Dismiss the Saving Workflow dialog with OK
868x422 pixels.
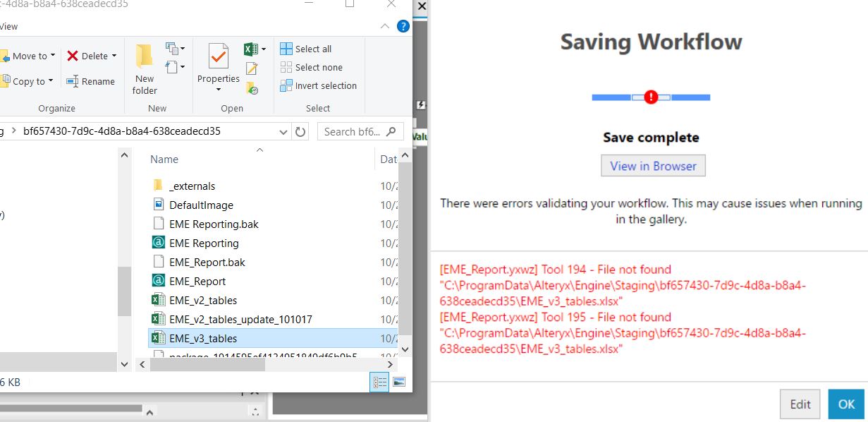tap(845, 404)
